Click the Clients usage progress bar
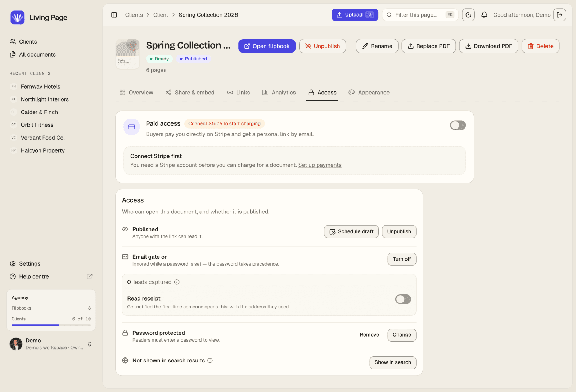 51,325
